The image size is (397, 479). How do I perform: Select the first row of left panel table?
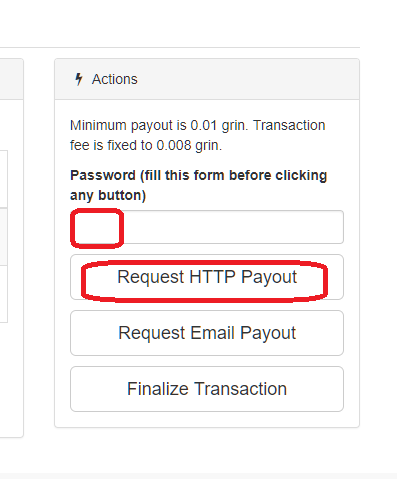(x=4, y=179)
